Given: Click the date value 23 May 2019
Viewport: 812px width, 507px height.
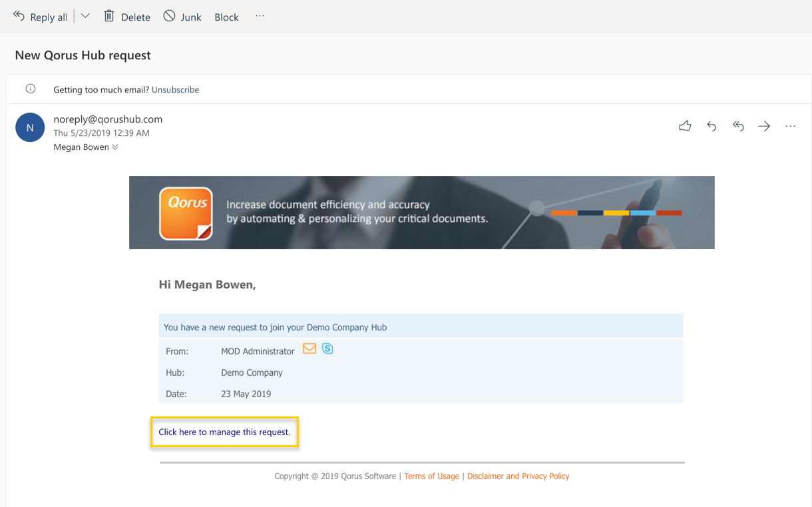Looking at the screenshot, I should click(246, 394).
